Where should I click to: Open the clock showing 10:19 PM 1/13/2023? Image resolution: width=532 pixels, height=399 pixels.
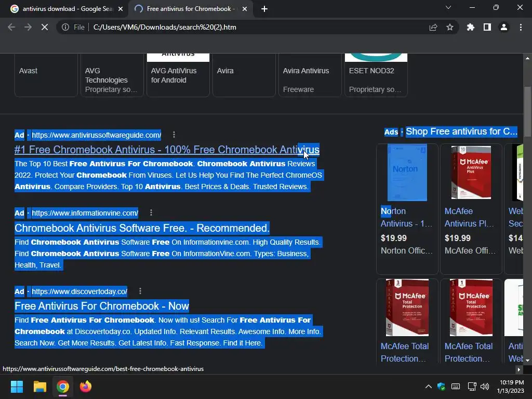[510, 387]
